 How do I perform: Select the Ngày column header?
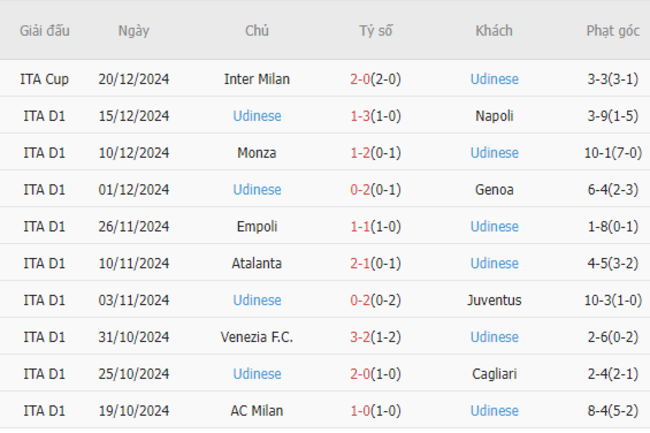point(133,31)
